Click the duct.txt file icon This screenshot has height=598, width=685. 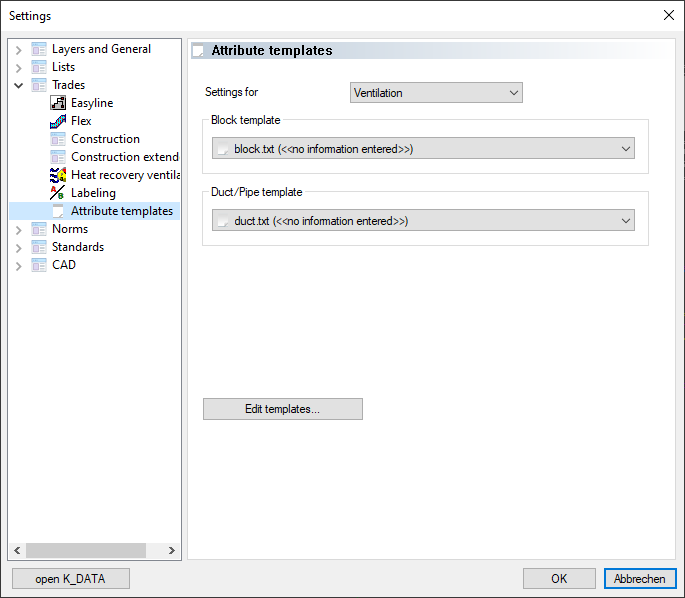coord(223,221)
